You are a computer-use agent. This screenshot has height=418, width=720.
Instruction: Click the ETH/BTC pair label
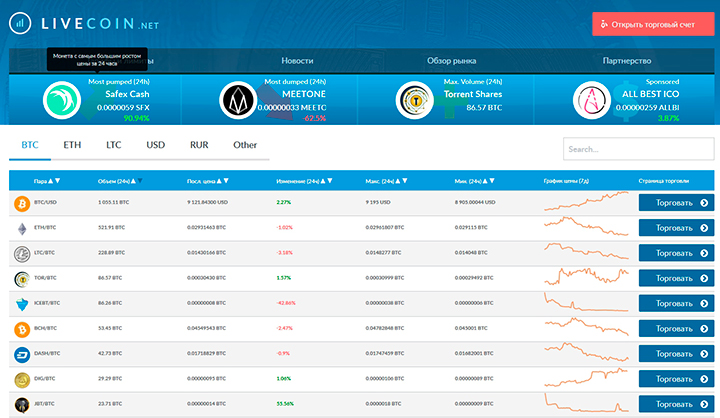tap(45, 227)
